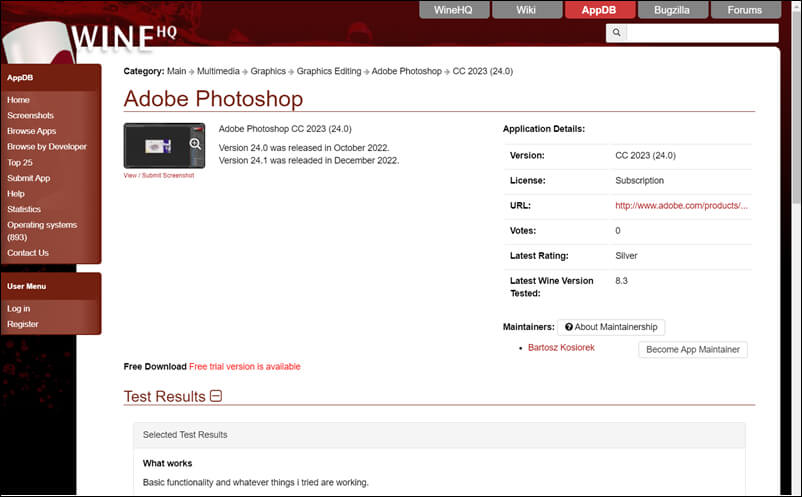Open the Photoshop screenshot thumbnail
The width and height of the screenshot is (802, 497).
(x=164, y=146)
